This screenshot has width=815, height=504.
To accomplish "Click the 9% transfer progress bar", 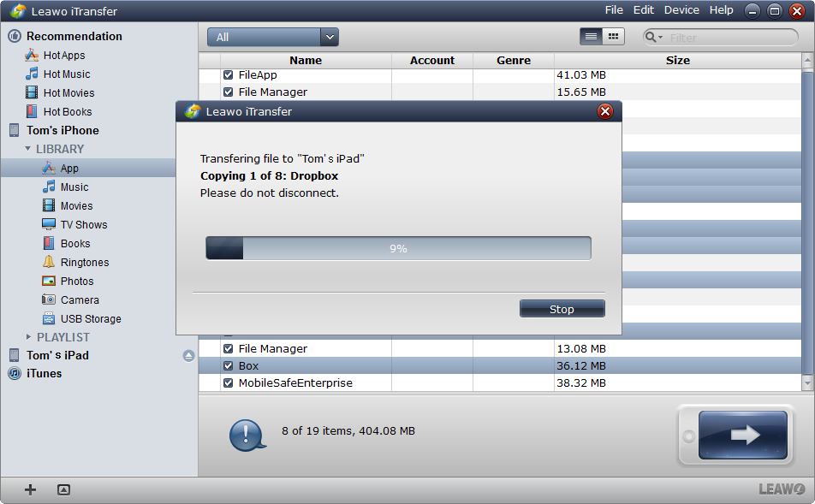I will (398, 248).
